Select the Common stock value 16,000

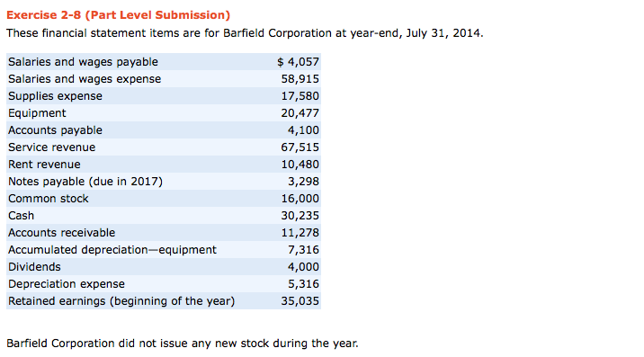[300, 199]
